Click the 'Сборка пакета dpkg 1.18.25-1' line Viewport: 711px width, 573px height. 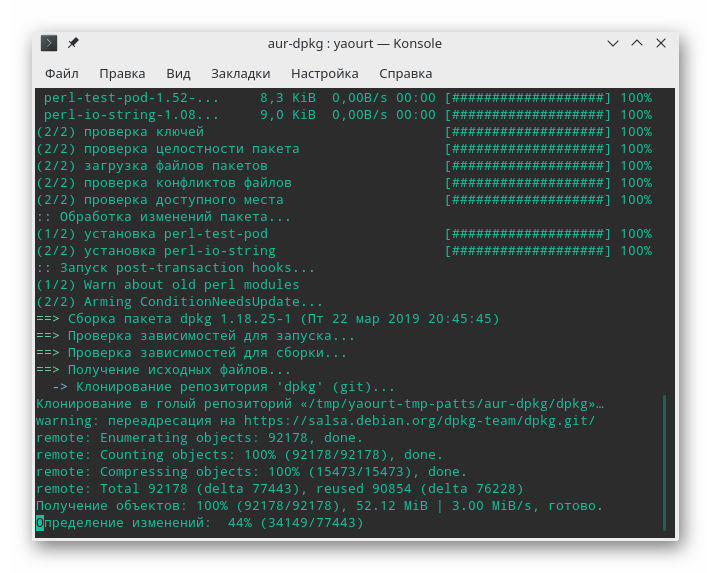pyautogui.click(x=268, y=319)
